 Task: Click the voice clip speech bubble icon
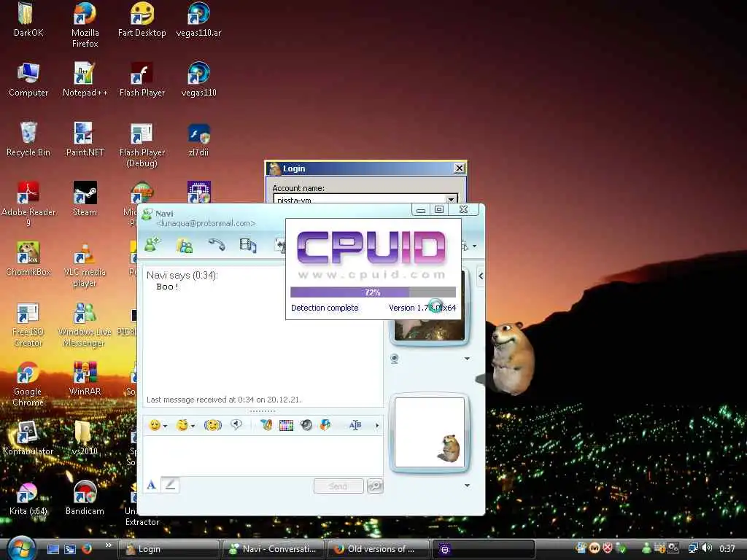[236, 424]
